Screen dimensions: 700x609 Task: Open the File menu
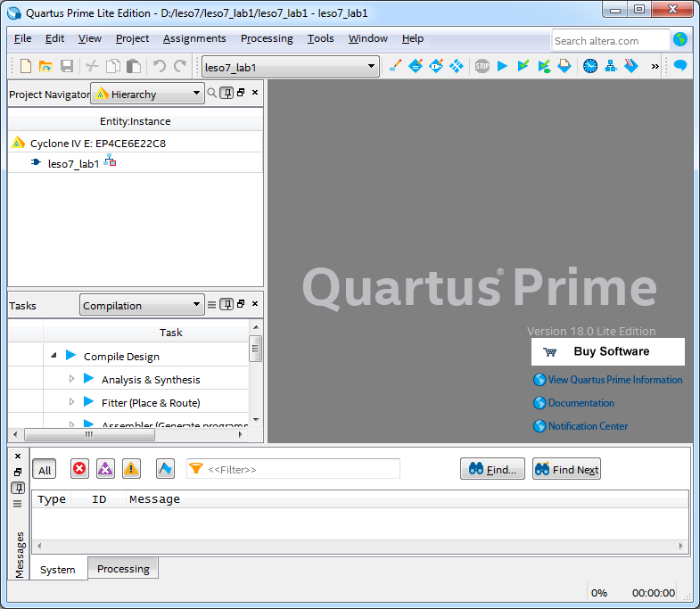click(x=23, y=39)
